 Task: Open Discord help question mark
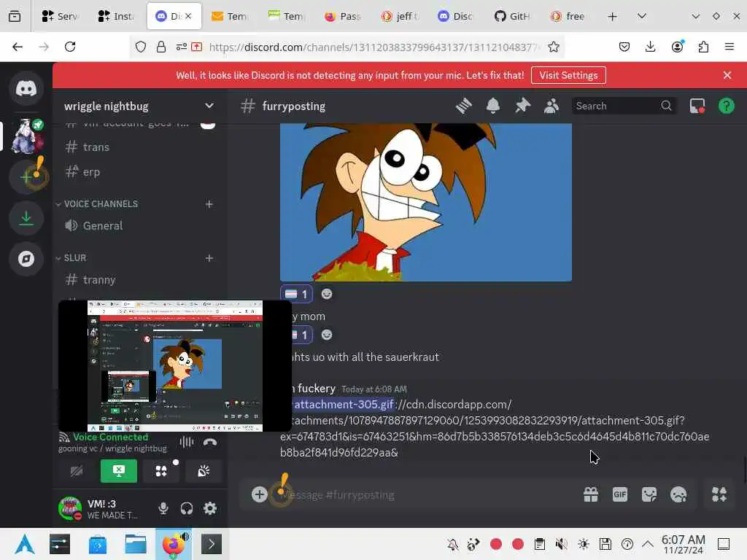pyautogui.click(x=726, y=106)
